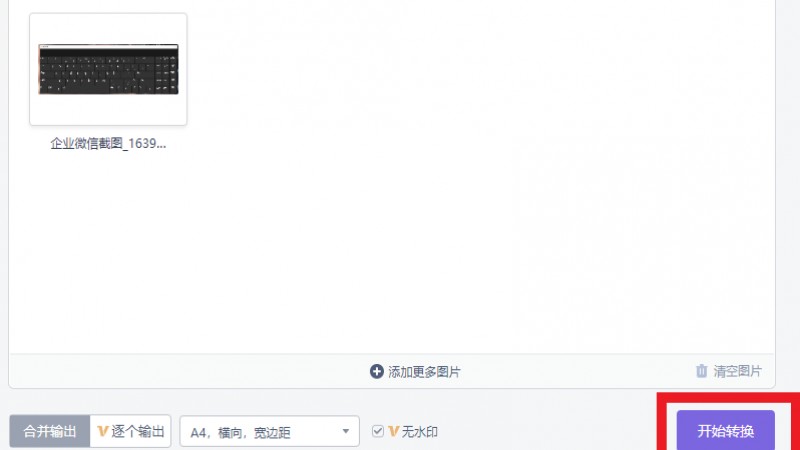Open the A4，横向，宽边距 page layout dropdown

coord(269,432)
